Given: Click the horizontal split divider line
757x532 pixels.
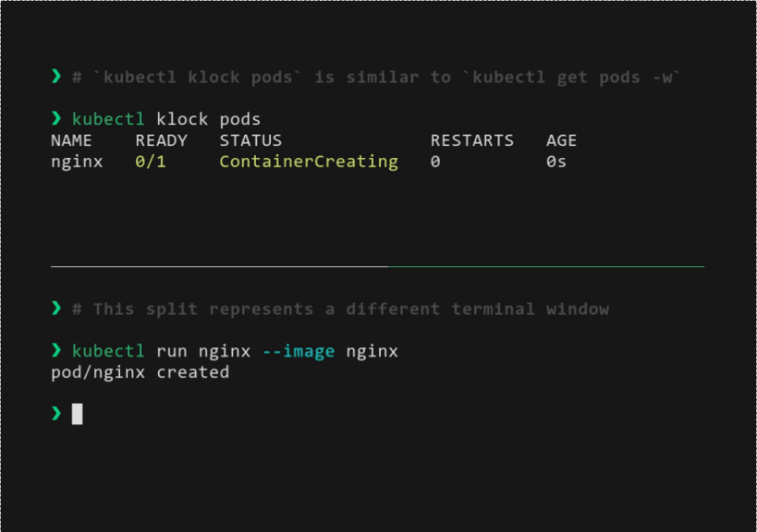Looking at the screenshot, I should click(x=377, y=266).
